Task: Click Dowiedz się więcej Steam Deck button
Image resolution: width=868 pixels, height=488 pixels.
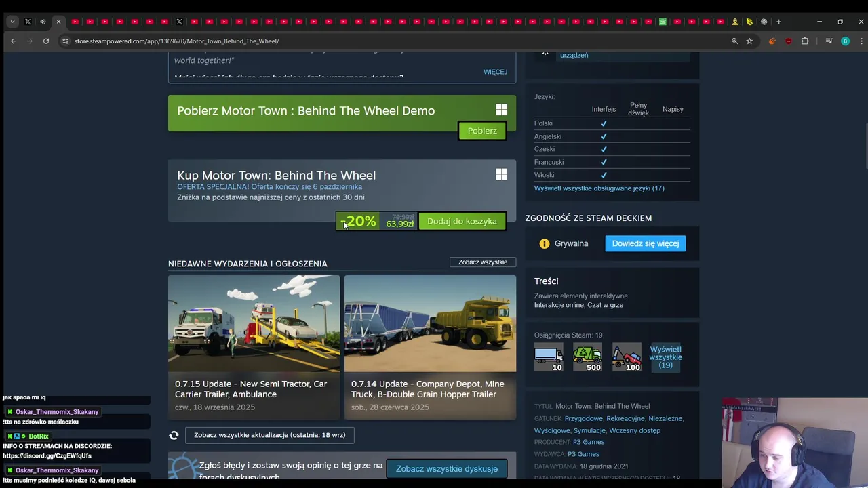Action: [646, 243]
